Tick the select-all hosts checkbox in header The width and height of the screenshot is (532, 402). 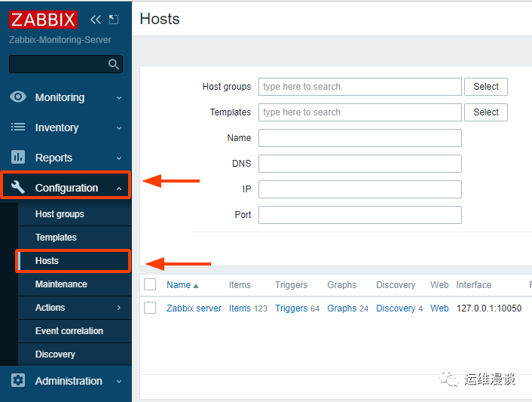[x=150, y=284]
